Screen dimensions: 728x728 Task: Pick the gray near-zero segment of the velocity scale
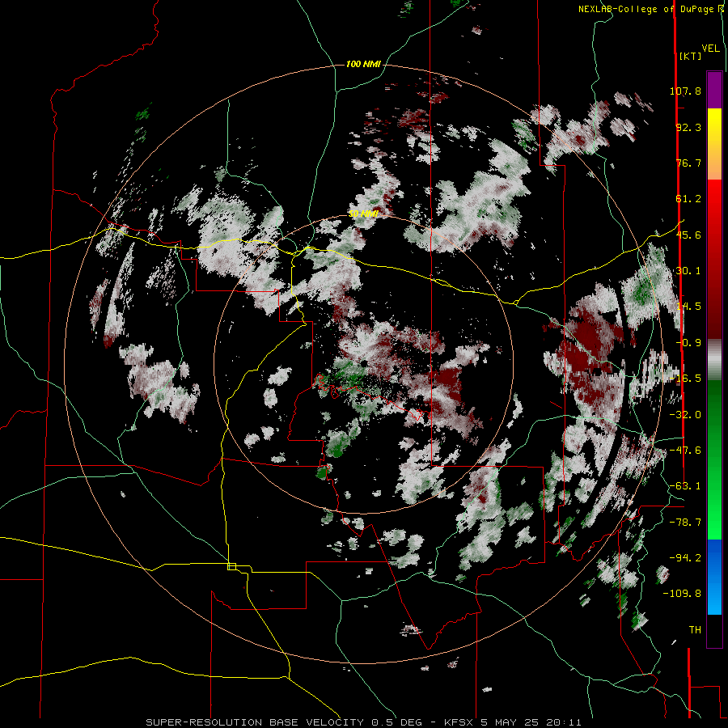[x=714, y=360]
